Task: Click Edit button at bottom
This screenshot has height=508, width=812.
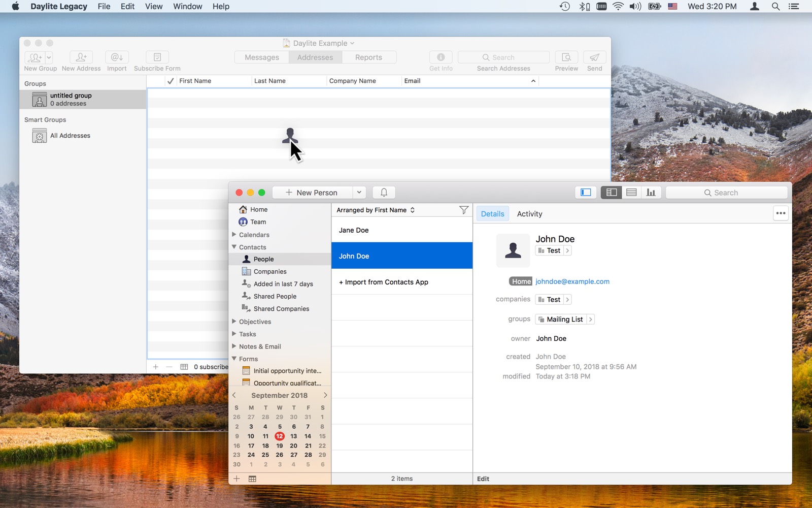Action: pos(483,479)
